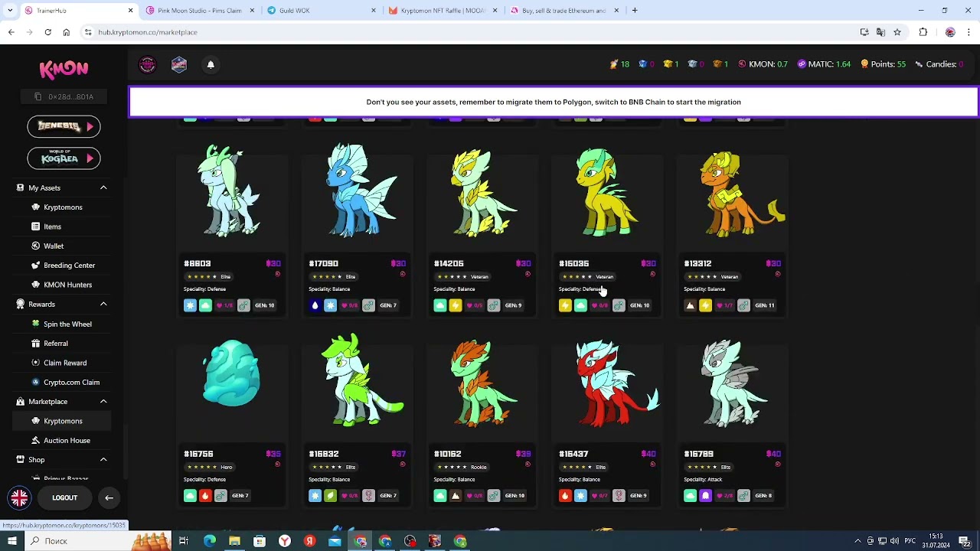Click the water drop icon on #17090
This screenshot has width=980, height=551.
click(315, 305)
